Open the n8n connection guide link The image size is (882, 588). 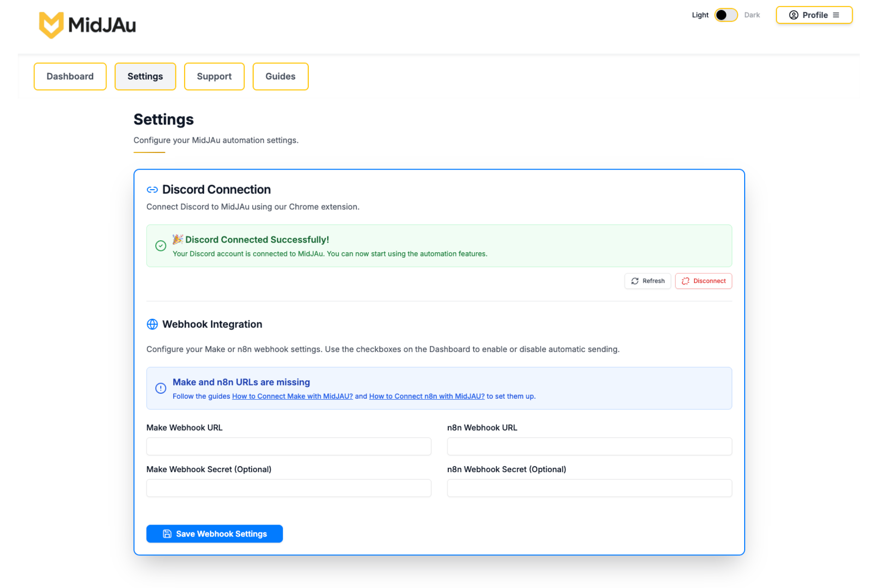point(426,396)
